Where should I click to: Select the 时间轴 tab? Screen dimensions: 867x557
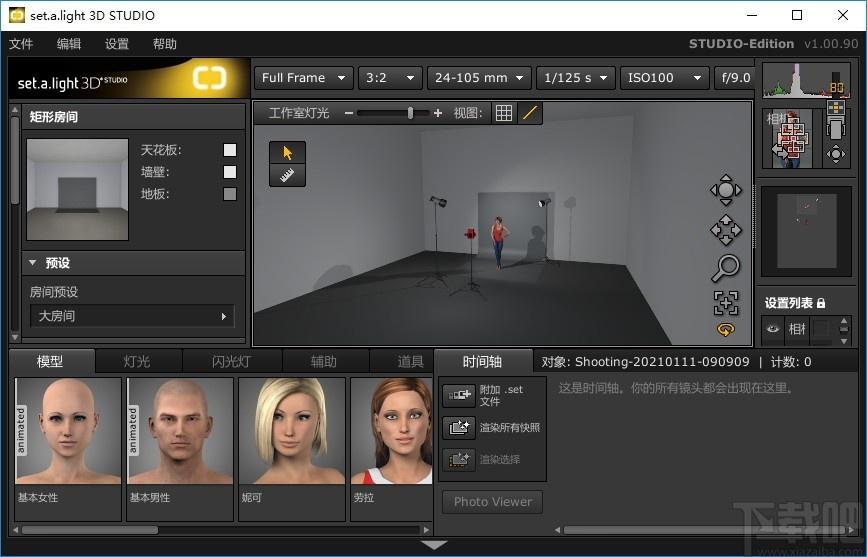(483, 362)
